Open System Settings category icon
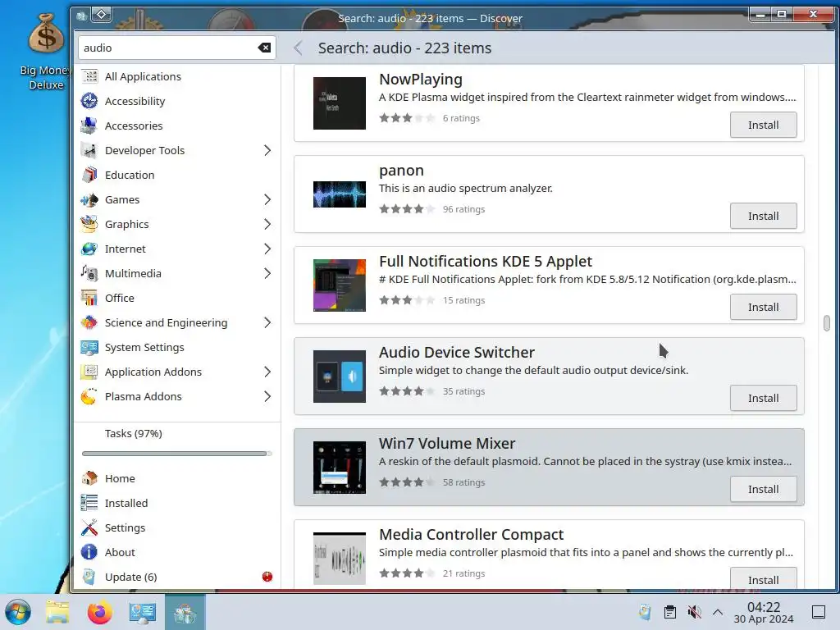This screenshot has width=840, height=630. click(x=89, y=348)
